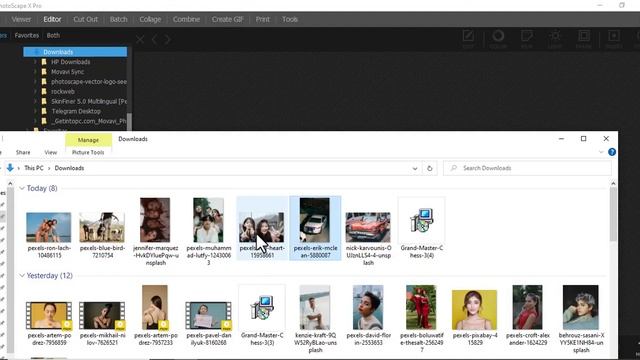Select the Favorites panel tab
Viewport: 640px width, 360px height.
pos(27,36)
